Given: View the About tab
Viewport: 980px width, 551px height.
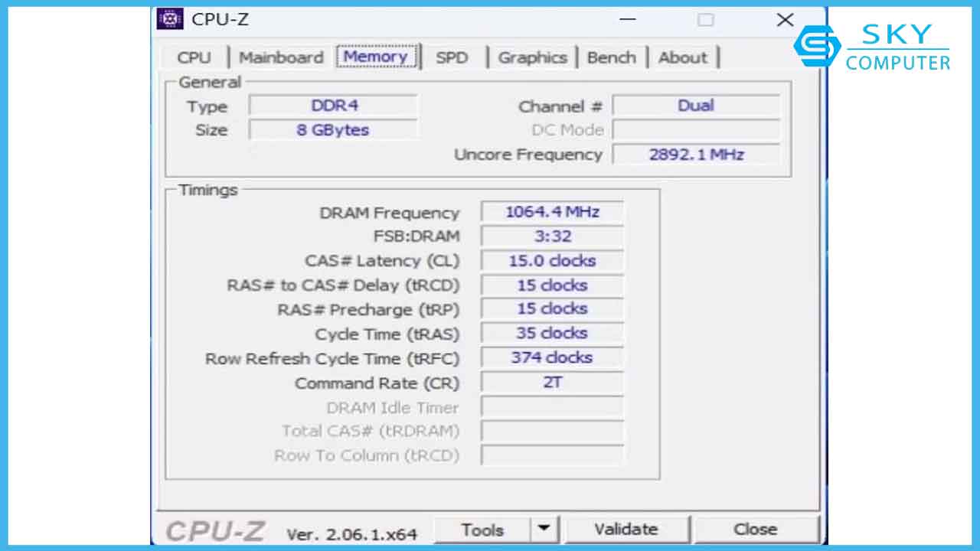Looking at the screenshot, I should pos(682,57).
